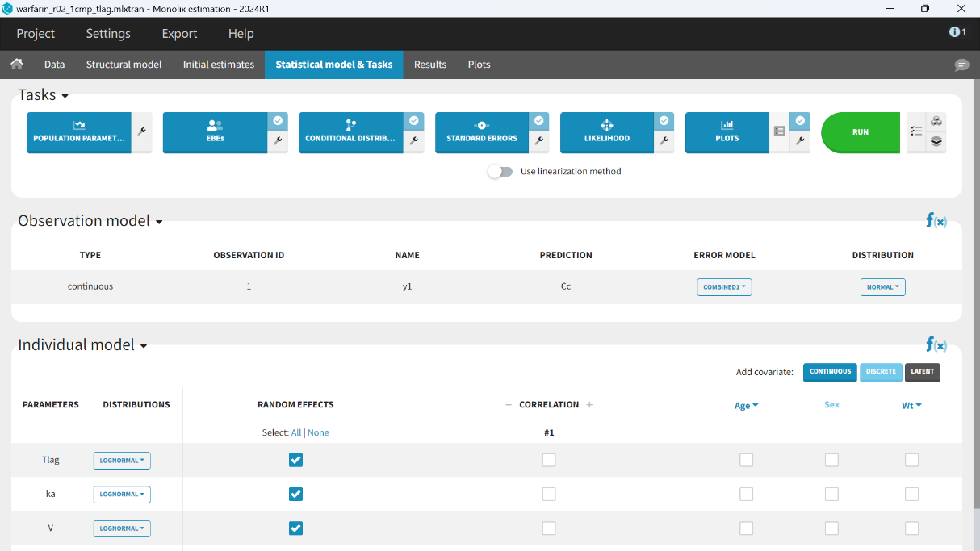Image resolution: width=980 pixels, height=551 pixels.
Task: Open the COMBINED1 error model dropdown
Action: [x=724, y=287]
